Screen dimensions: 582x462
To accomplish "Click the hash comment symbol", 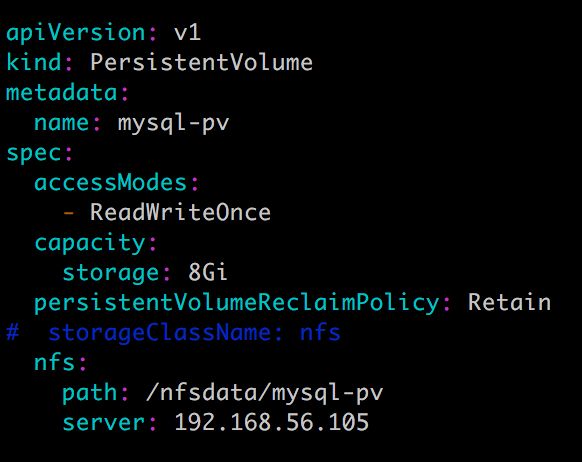I will (x=13, y=332).
